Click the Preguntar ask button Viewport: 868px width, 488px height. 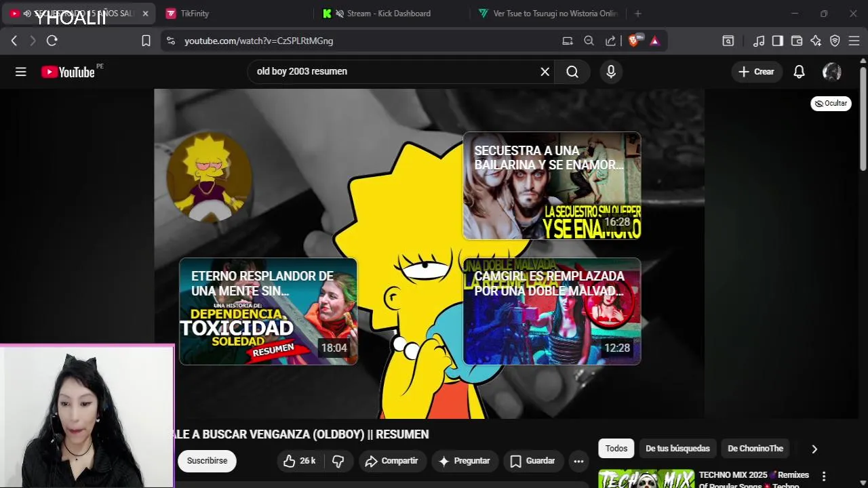click(x=464, y=461)
